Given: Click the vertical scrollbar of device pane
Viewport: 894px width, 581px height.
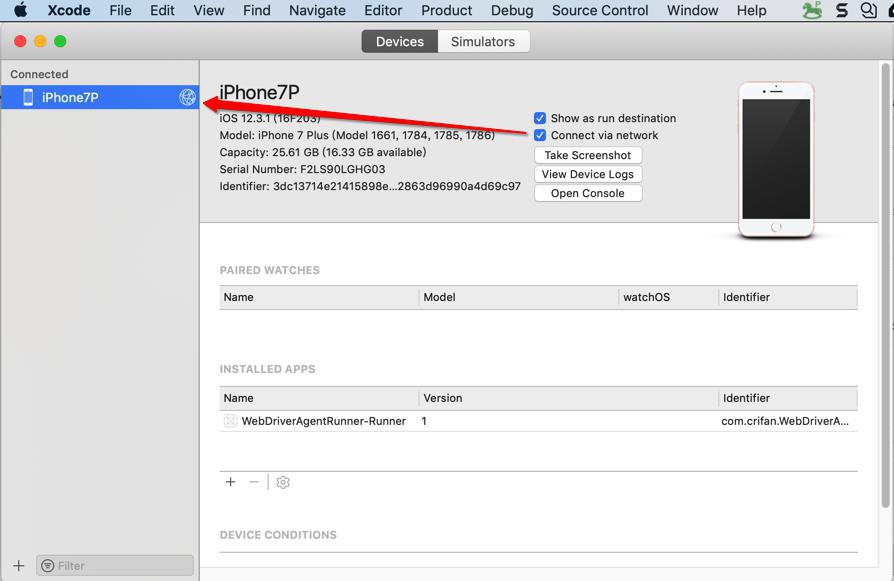Looking at the screenshot, I should (x=885, y=285).
